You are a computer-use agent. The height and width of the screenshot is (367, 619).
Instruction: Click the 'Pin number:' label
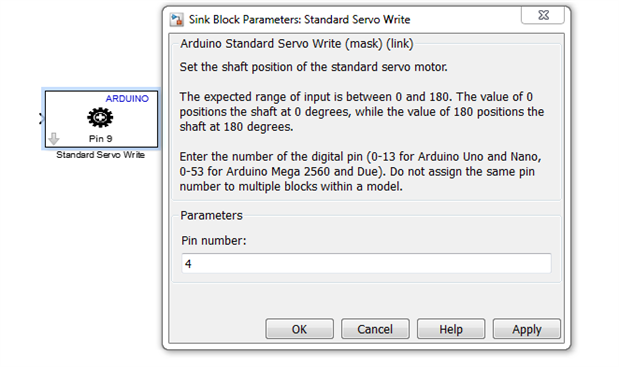coord(214,240)
